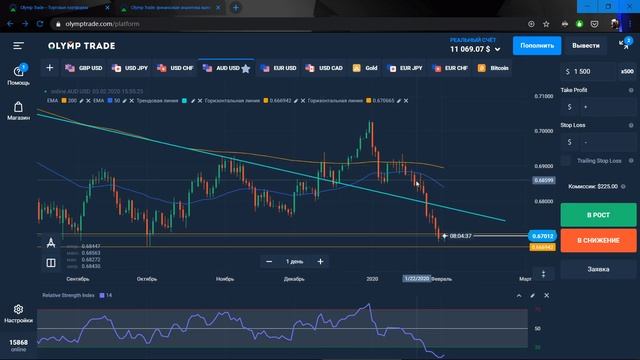Open new browser tab
This screenshot has height=360, width=640.
pyautogui.click(x=236, y=7)
